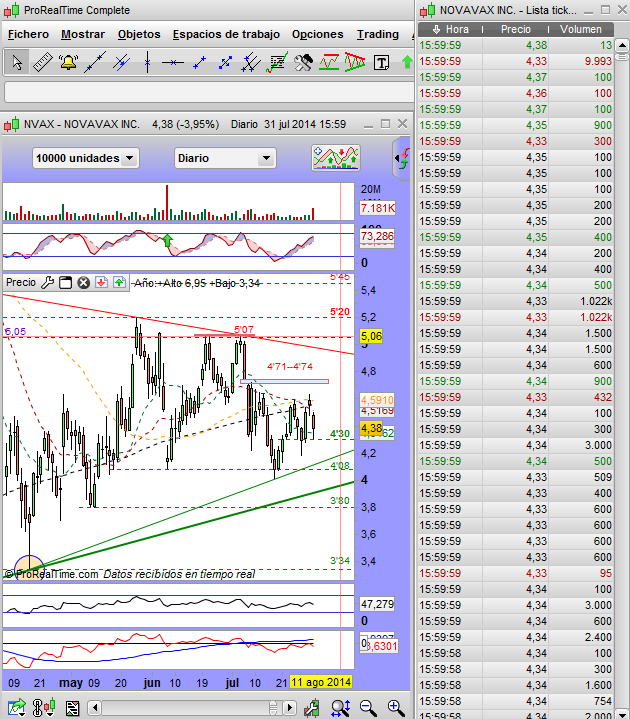Select the ruler measurement tool

(43, 62)
